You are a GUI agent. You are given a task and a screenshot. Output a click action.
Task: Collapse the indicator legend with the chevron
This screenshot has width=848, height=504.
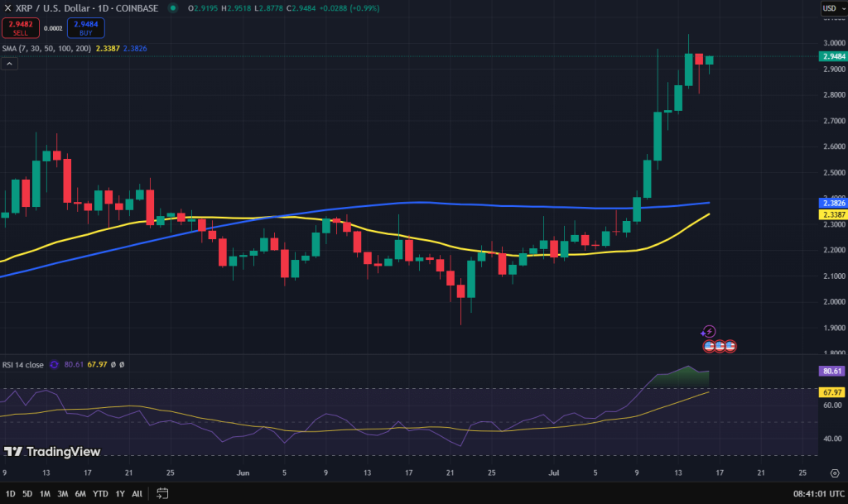9,64
